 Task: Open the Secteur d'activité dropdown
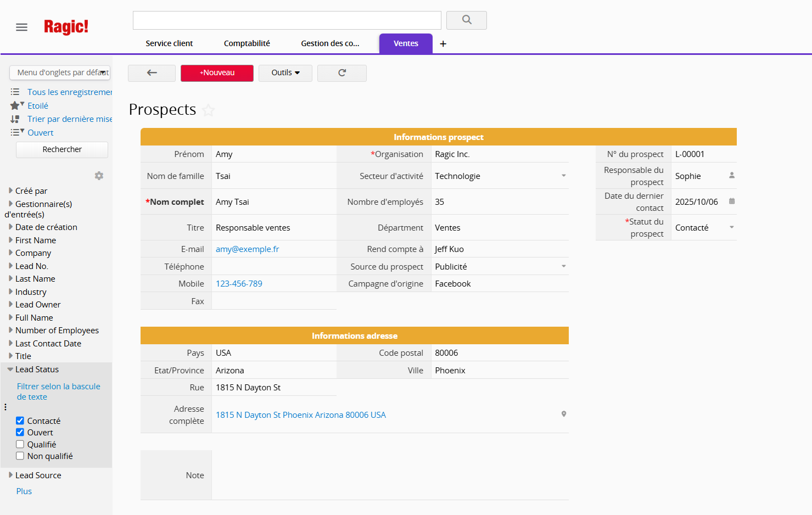(x=563, y=176)
